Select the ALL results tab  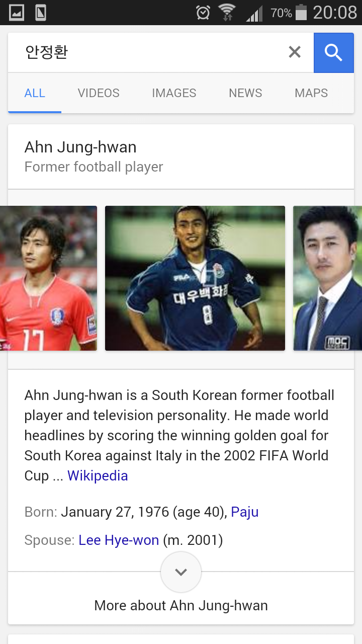click(x=35, y=93)
